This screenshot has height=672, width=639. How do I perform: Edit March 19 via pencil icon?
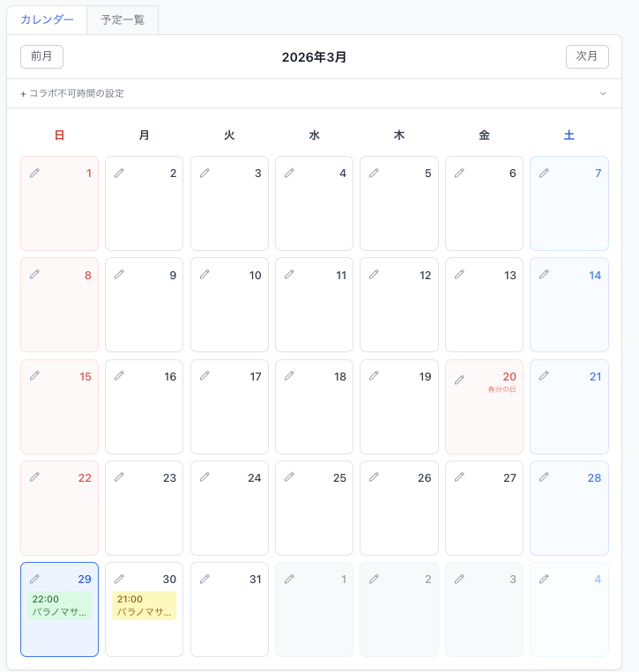pyautogui.click(x=374, y=376)
